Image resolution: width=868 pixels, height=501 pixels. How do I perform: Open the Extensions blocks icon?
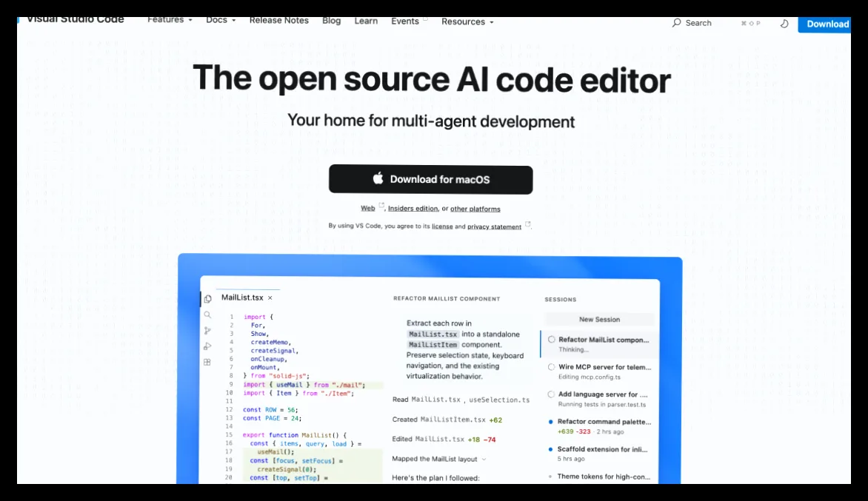(207, 362)
